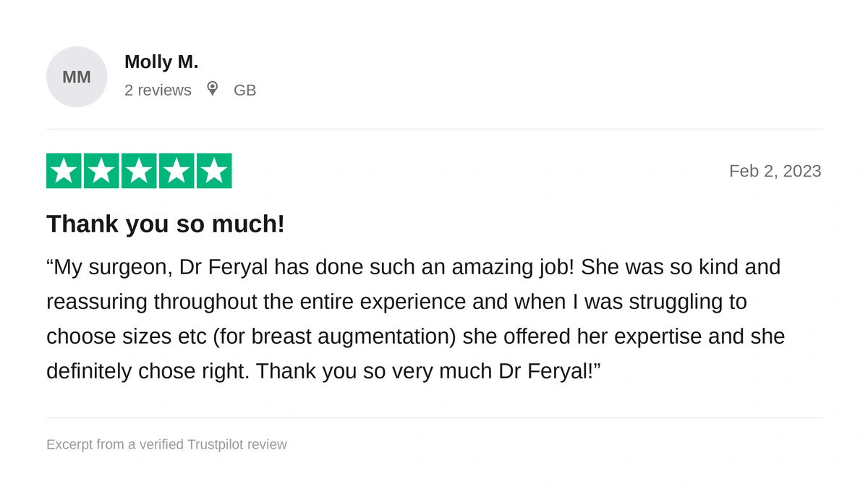Click the Feb 2, 2023 date
Viewport: 868px width, 500px height.
click(775, 171)
